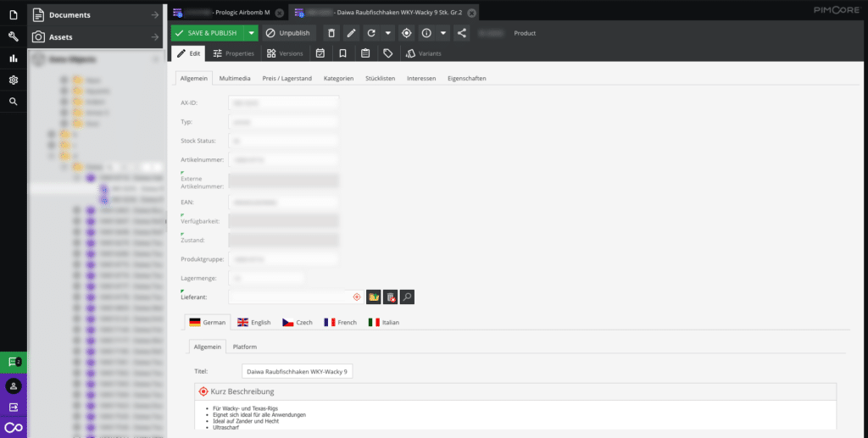Click the Lieferant input field

[x=290, y=297]
